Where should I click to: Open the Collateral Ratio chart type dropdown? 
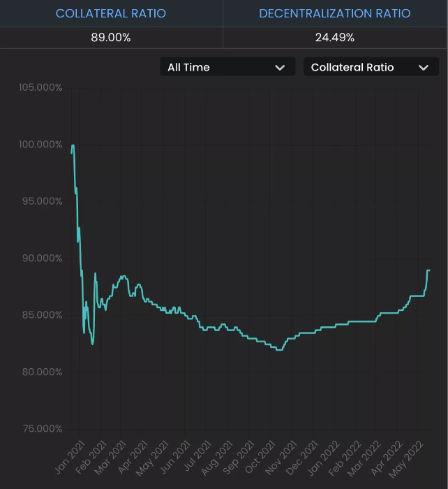point(371,67)
